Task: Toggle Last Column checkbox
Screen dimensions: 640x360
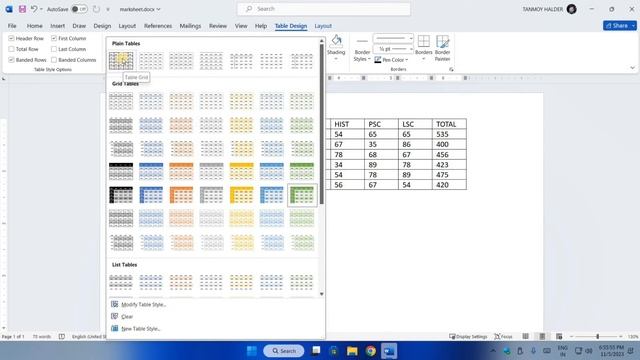Action: [54, 49]
